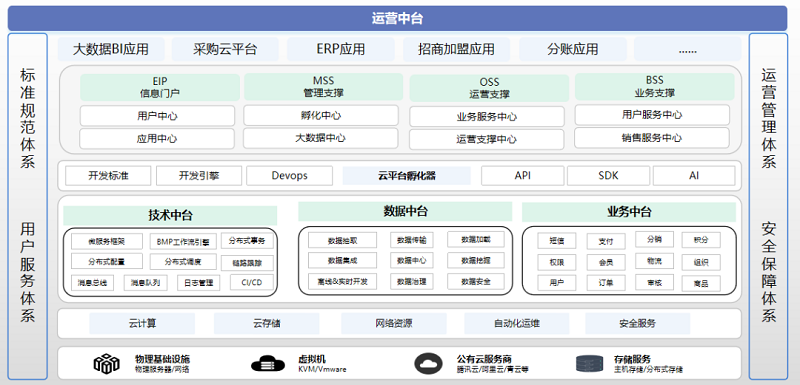
Task: Click the 安全保障体系 side label
Action: (x=768, y=272)
